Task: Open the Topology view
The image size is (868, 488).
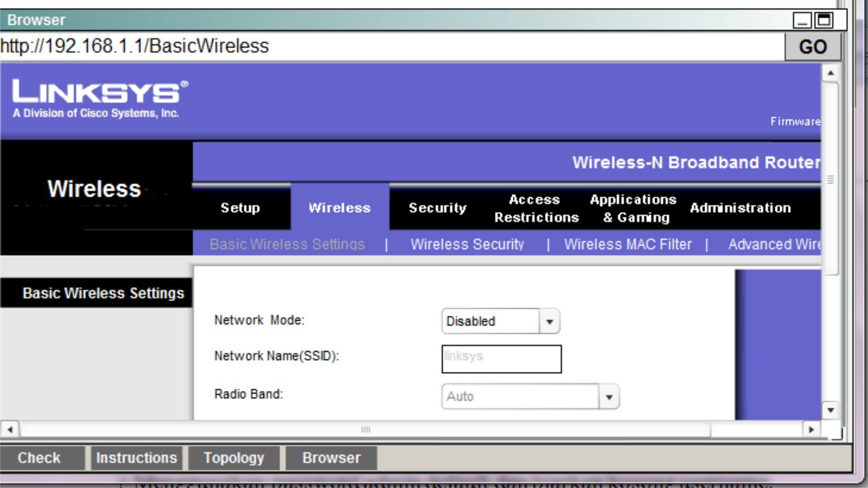Action: tap(234, 458)
